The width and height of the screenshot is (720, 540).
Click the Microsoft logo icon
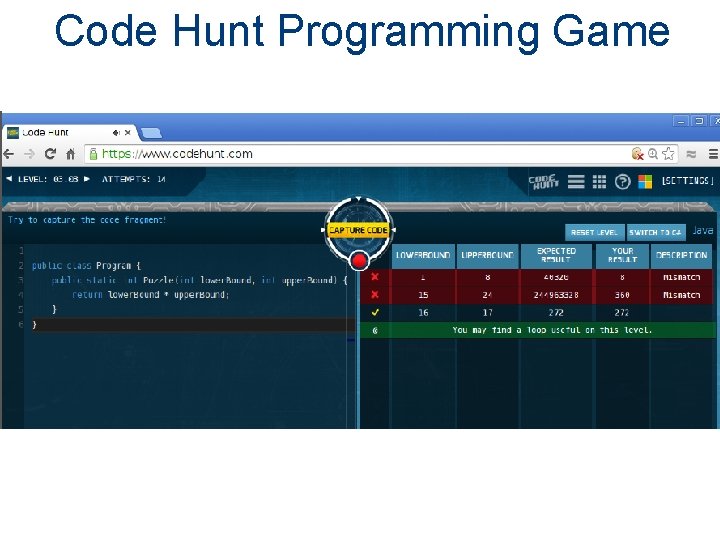coord(645,182)
